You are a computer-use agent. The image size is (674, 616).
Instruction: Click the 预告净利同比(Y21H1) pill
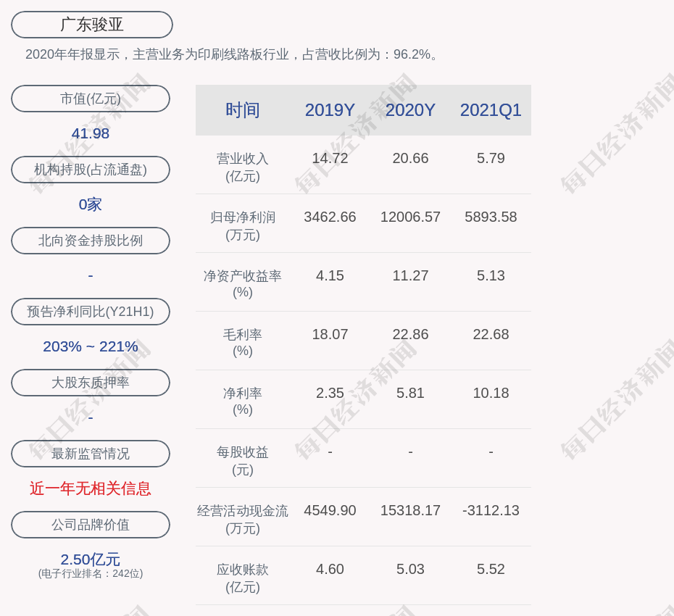pyautogui.click(x=91, y=311)
